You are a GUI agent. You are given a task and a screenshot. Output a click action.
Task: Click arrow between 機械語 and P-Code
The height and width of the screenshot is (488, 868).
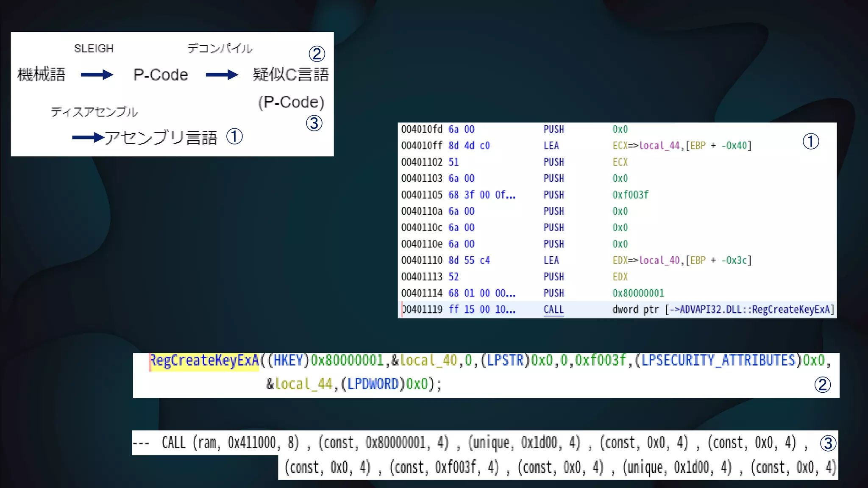point(97,75)
